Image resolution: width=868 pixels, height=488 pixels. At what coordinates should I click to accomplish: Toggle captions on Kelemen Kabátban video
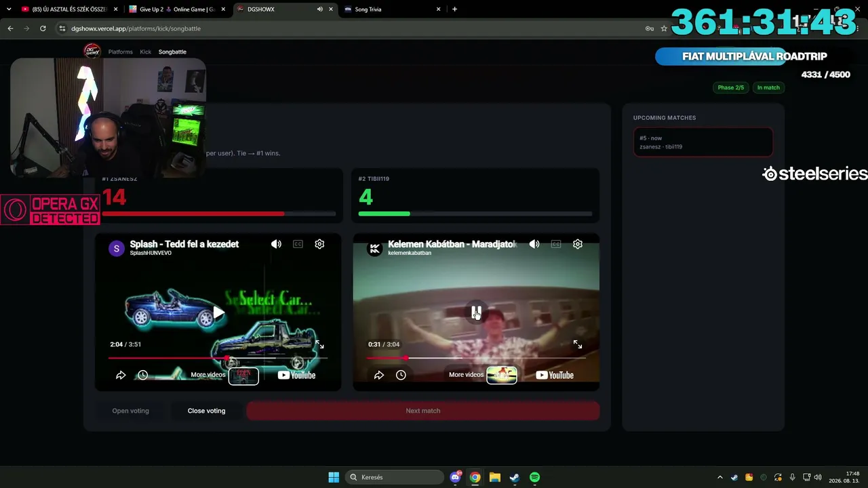pyautogui.click(x=556, y=244)
